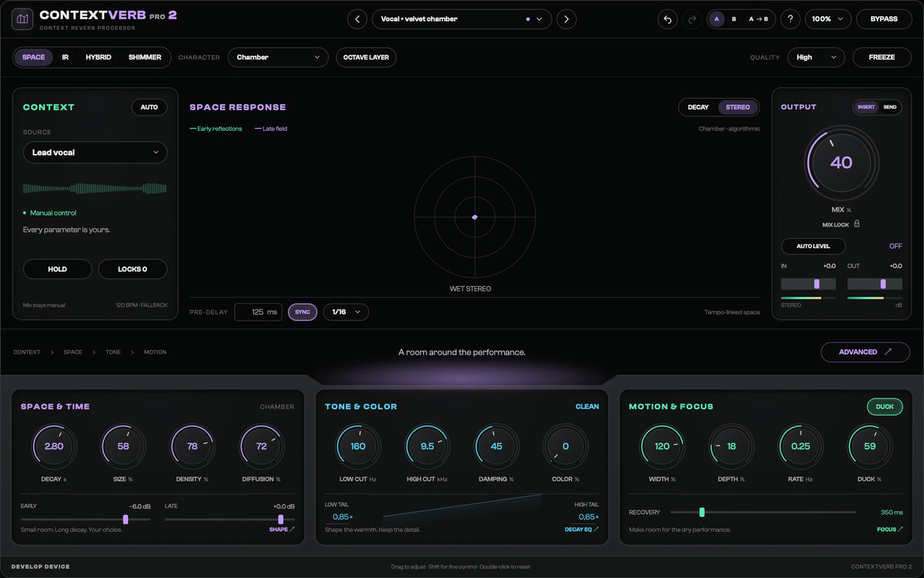
Task: Expand the Shape editor link
Action: pyautogui.click(x=281, y=529)
